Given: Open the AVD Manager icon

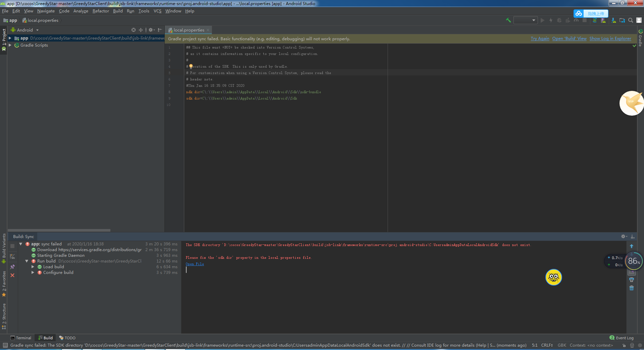Looking at the screenshot, I should pyautogui.click(x=603, y=20).
